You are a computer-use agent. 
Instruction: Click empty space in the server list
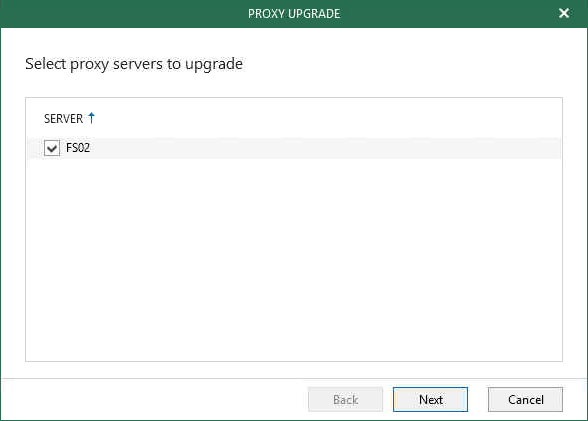point(294,259)
